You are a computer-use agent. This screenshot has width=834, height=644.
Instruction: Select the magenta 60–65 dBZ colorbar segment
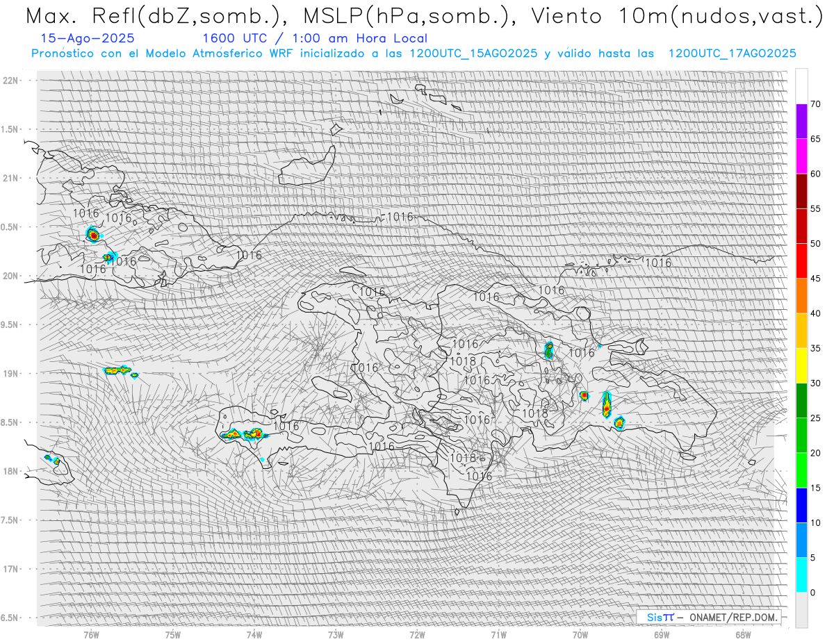[801, 156]
